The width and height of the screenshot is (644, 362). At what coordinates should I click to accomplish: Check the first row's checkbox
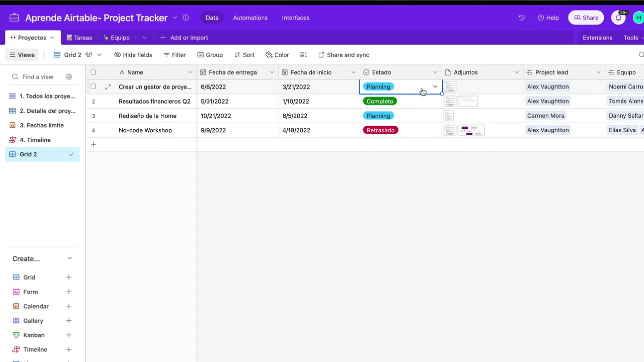pyautogui.click(x=93, y=86)
